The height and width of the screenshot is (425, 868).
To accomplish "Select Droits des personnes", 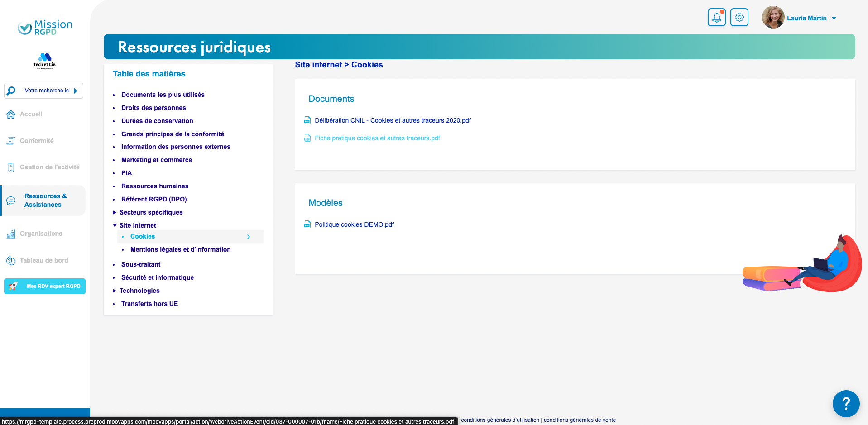I will [153, 108].
